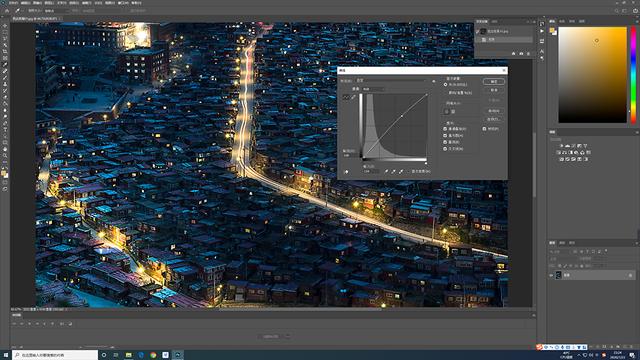Open the dropdown arrow beside create timeline button
This screenshot has width=640, height=360.
288,337
